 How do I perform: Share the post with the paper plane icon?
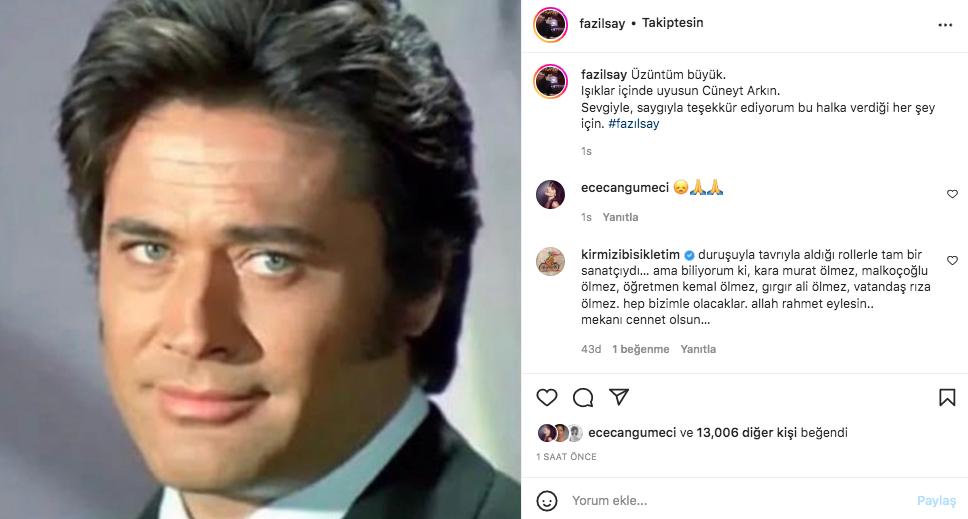pos(619,397)
